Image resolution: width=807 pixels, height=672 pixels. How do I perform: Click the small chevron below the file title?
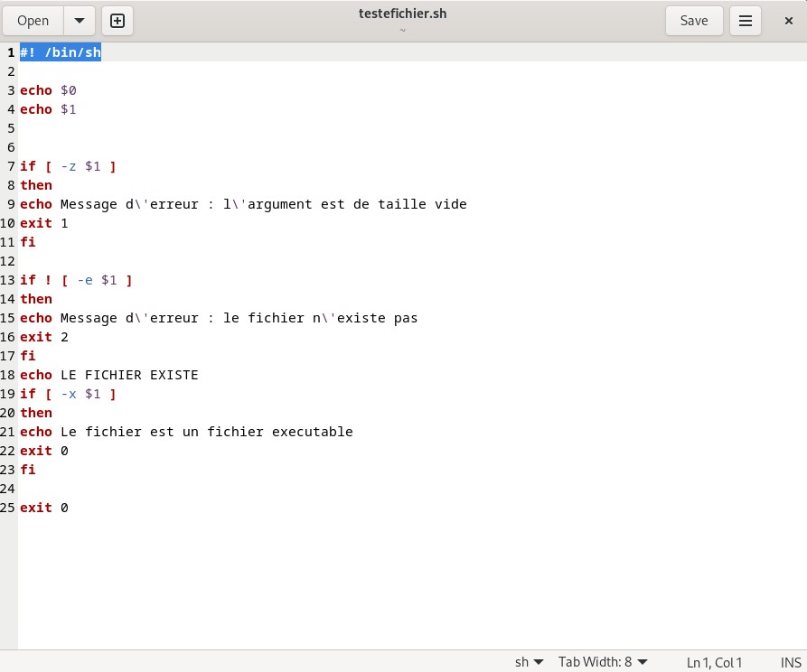(403, 30)
